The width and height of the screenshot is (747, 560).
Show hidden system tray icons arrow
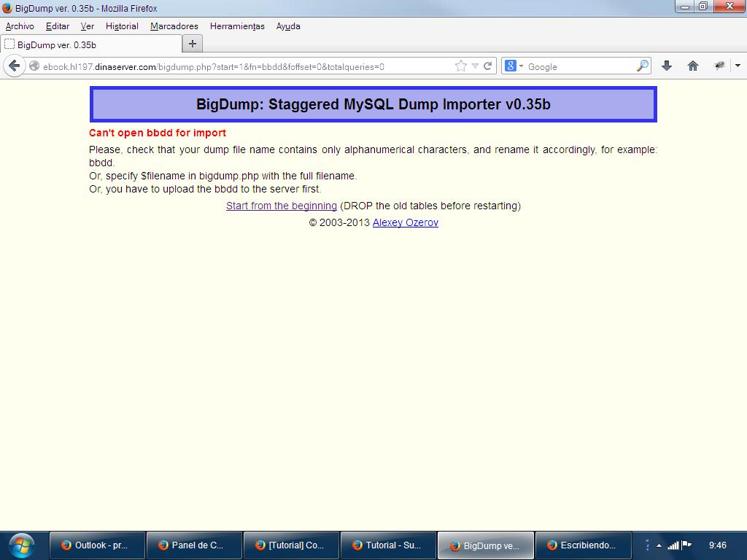click(x=659, y=545)
